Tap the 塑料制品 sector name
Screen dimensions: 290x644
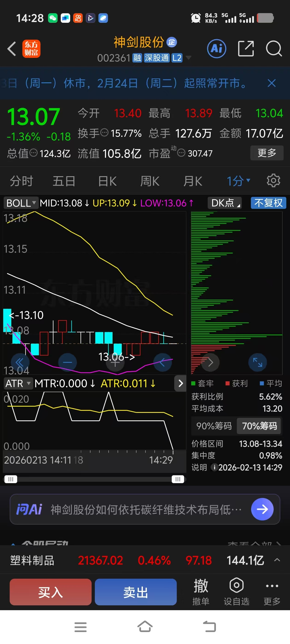32,560
